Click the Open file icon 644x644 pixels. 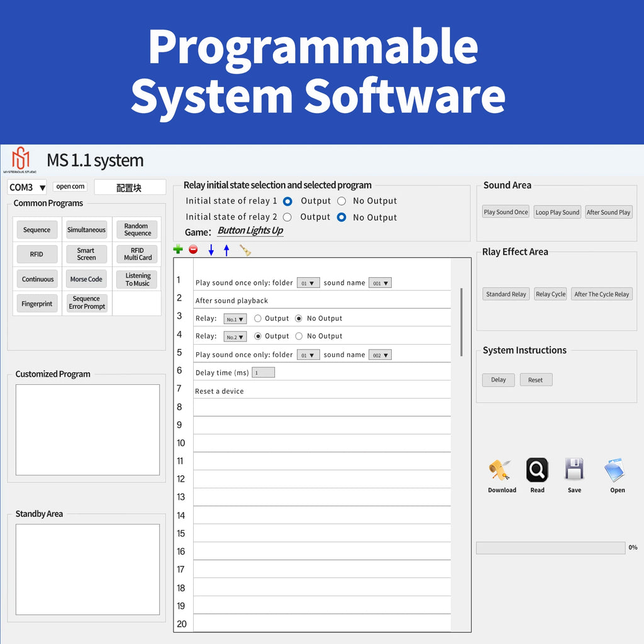pos(615,470)
